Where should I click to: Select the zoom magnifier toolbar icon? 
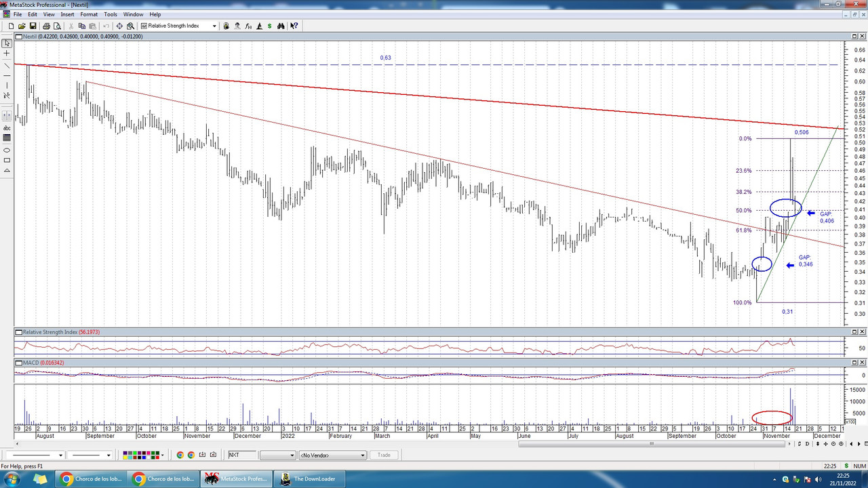click(x=130, y=26)
